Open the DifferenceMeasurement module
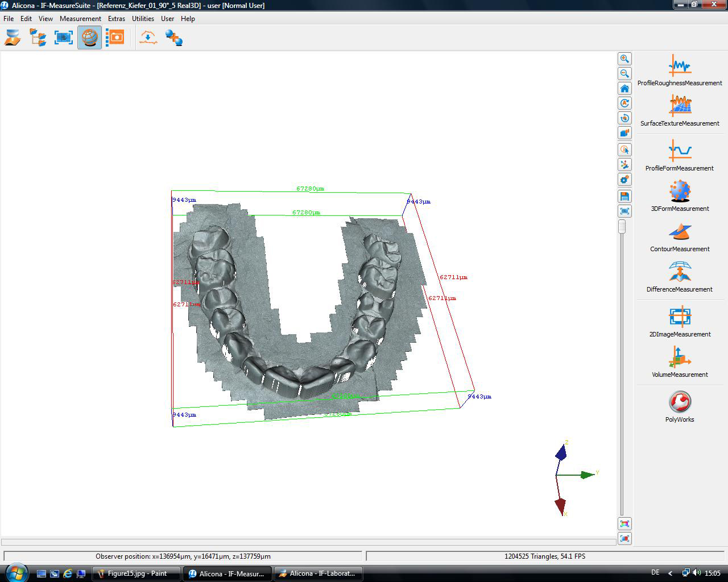This screenshot has height=582, width=728. (680, 272)
